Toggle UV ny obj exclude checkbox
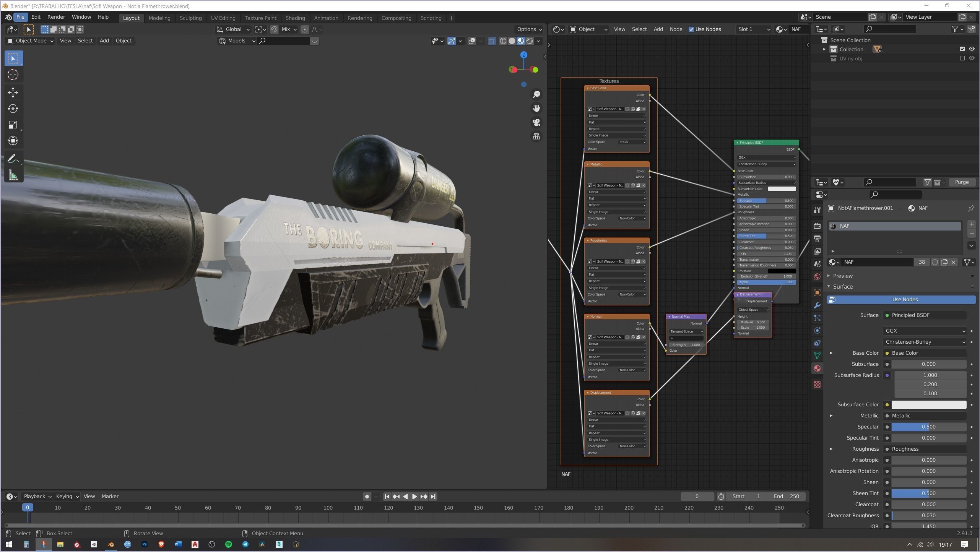 962,58
